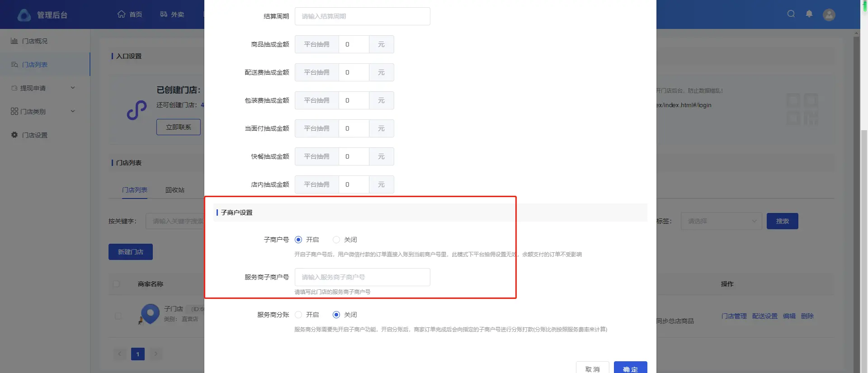Expand the 门店类别 sidebar menu
Image resolution: width=868 pixels, height=373 pixels.
coord(45,112)
